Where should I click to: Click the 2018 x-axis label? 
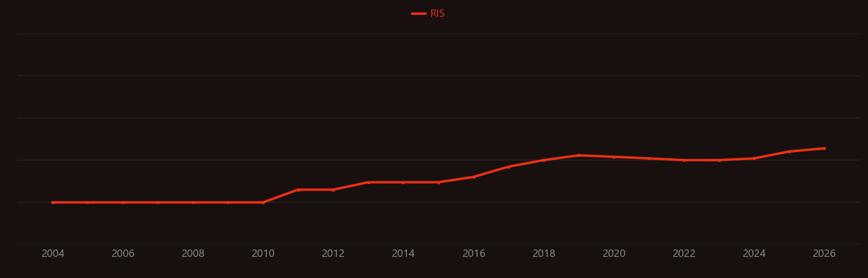click(544, 254)
